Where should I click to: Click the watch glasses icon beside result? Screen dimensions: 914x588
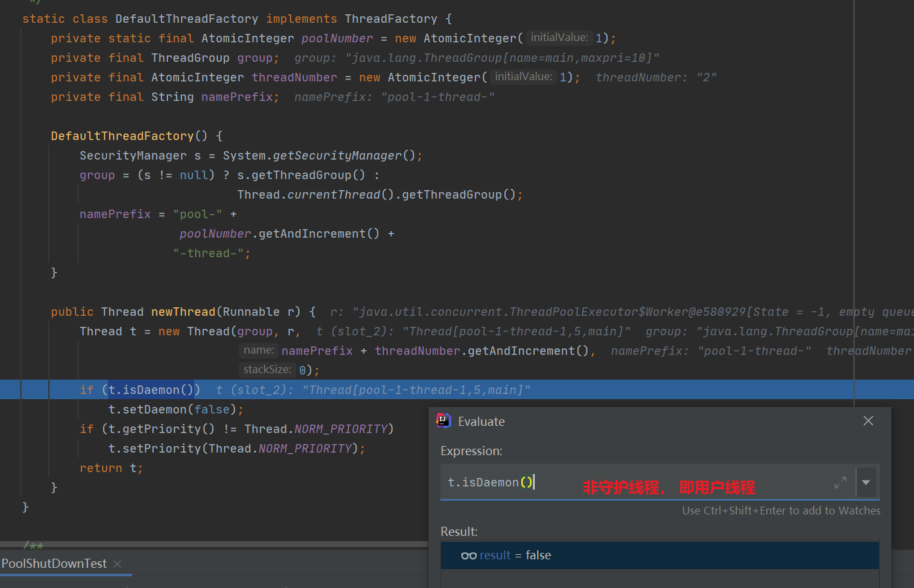pos(468,555)
